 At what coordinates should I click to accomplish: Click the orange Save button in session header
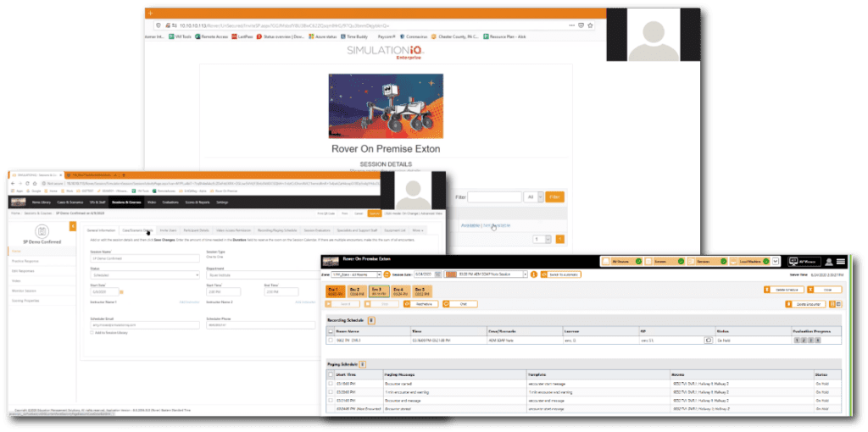pyautogui.click(x=375, y=213)
